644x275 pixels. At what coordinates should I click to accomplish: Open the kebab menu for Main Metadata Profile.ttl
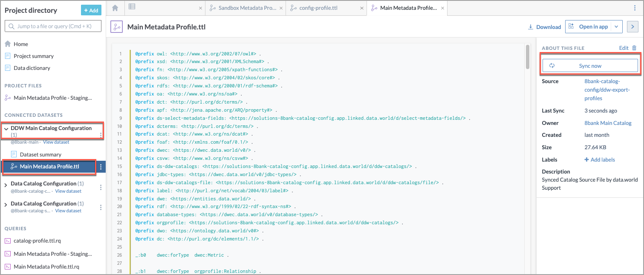(x=101, y=166)
